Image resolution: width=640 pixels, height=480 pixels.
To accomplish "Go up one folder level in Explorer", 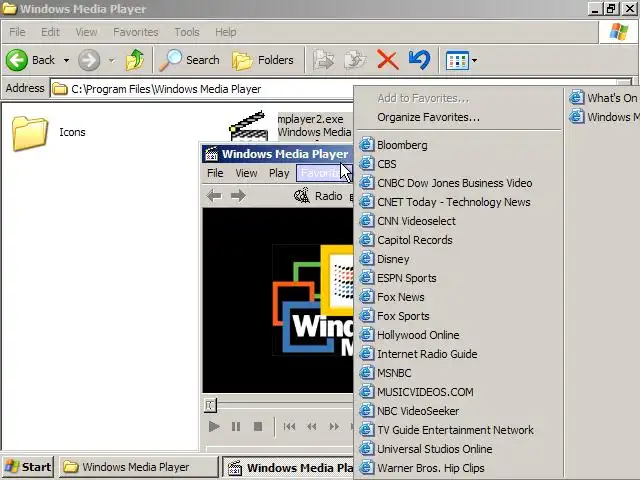I will click(135, 60).
